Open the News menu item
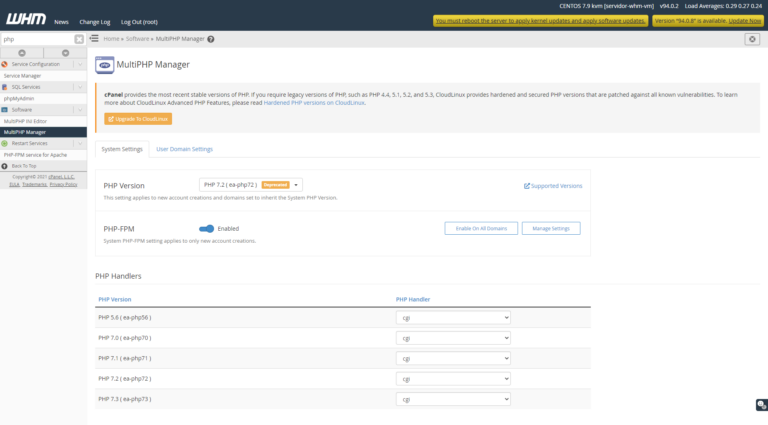Image resolution: width=768 pixels, height=425 pixels. click(61, 22)
